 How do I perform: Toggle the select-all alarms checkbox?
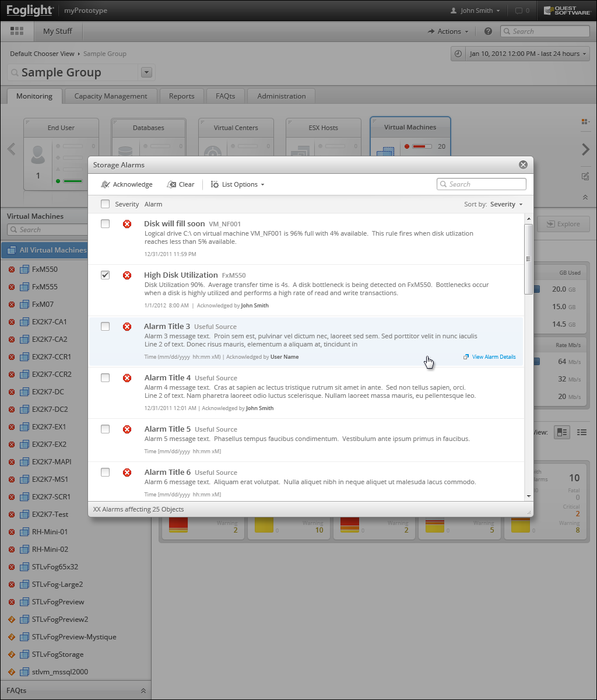[105, 204]
